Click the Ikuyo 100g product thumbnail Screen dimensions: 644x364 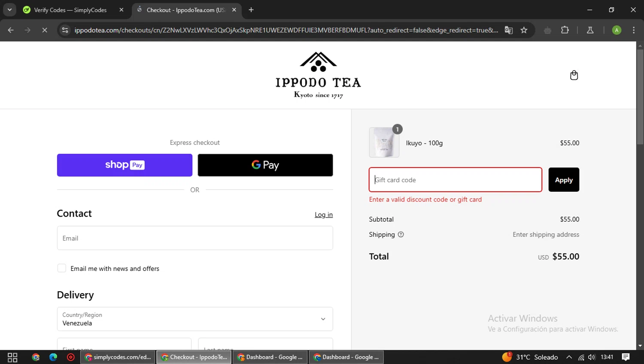tap(384, 142)
